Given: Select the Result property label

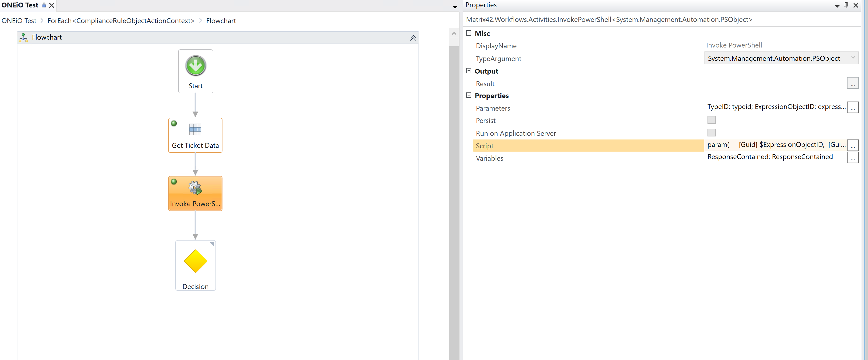Looking at the screenshot, I should (485, 84).
